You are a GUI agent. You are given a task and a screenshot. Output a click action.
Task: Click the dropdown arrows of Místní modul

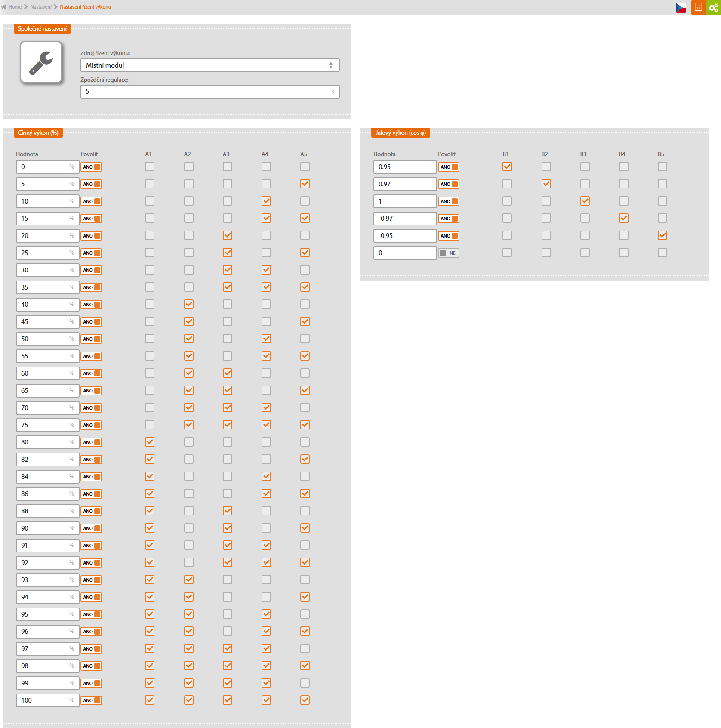(331, 65)
